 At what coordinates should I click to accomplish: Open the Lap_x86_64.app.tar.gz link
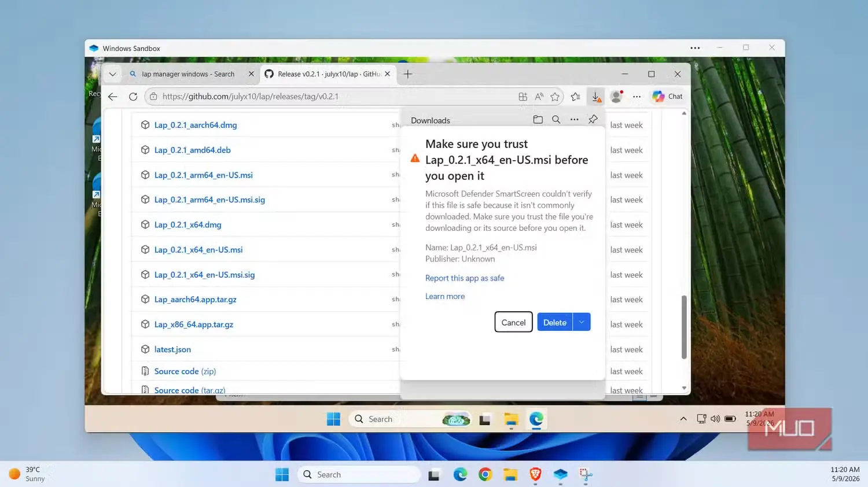pyautogui.click(x=194, y=324)
